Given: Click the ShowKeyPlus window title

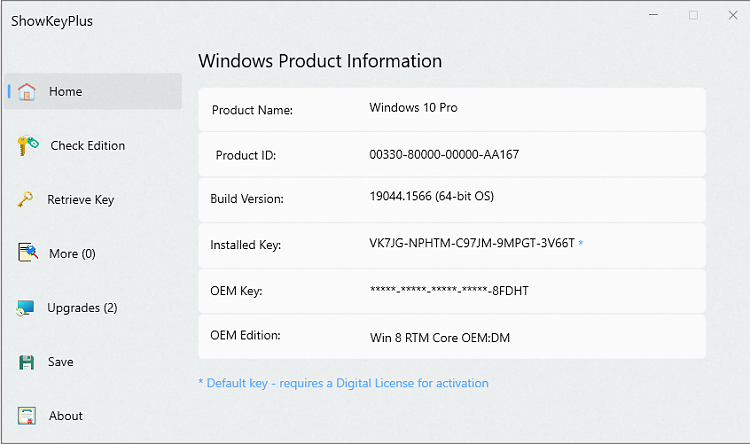Looking at the screenshot, I should click(52, 21).
